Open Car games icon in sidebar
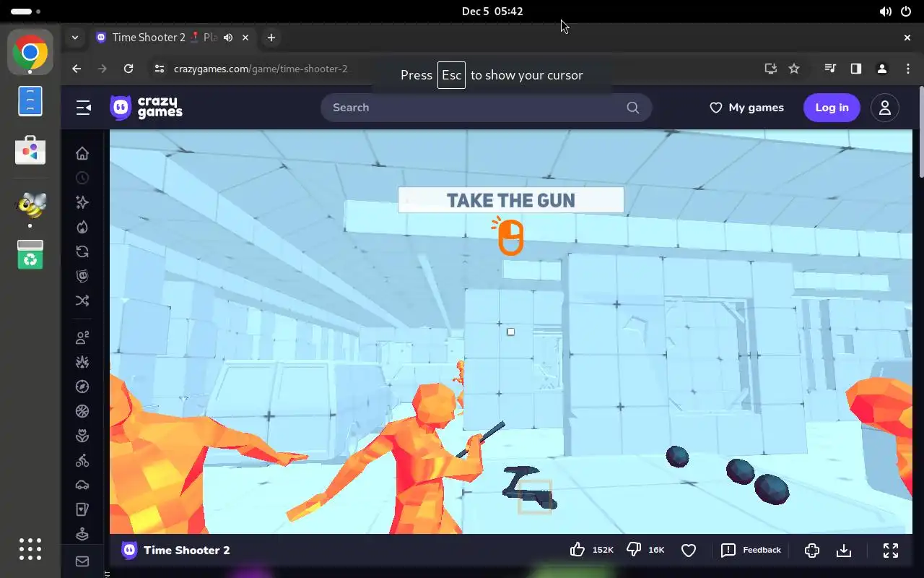The image size is (924, 578). tap(82, 485)
